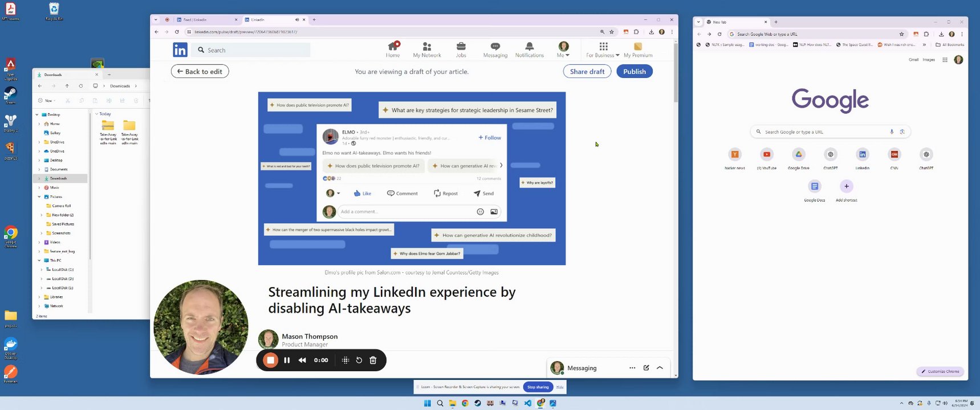Click Back to edit button
The height and width of the screenshot is (410, 980).
(200, 71)
